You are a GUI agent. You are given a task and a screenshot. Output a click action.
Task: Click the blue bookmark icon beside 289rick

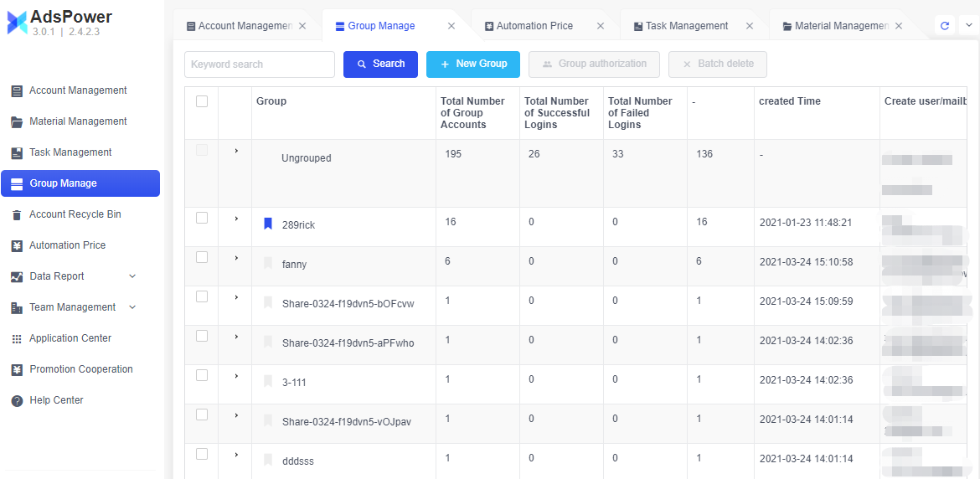click(x=268, y=224)
